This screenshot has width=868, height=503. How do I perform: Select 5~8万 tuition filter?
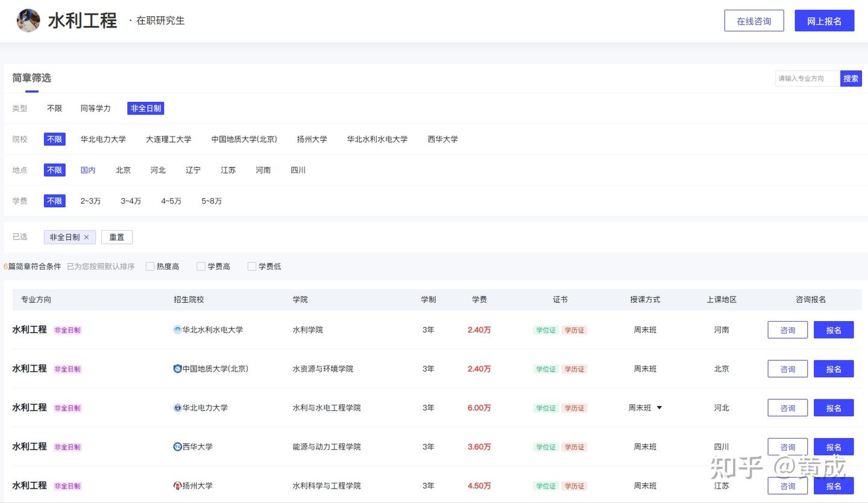(212, 201)
